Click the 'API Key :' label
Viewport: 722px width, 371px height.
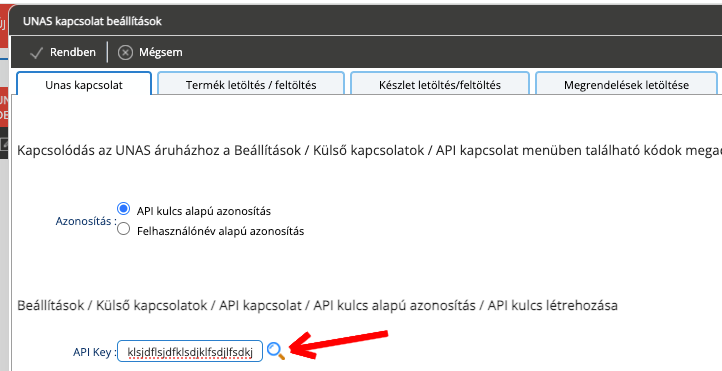(x=94, y=352)
